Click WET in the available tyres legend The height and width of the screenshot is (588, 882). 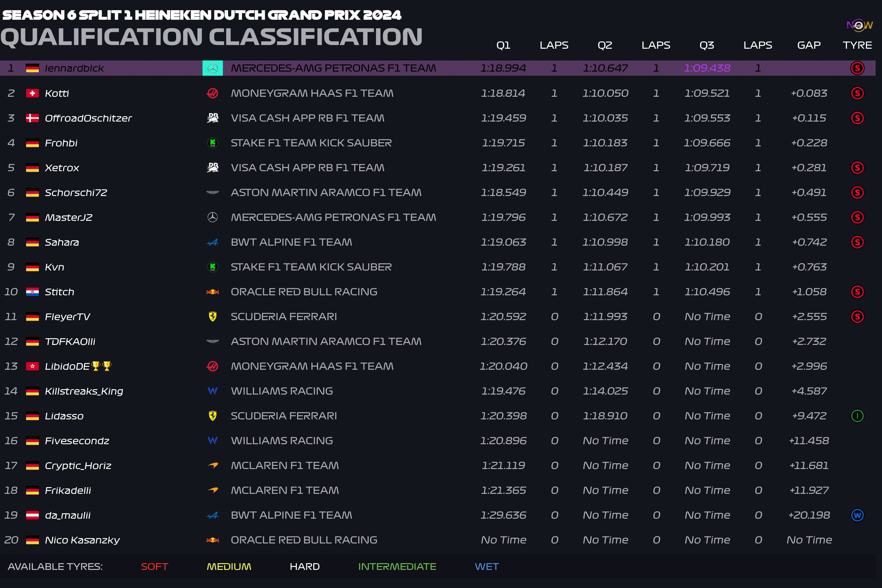coord(487,566)
